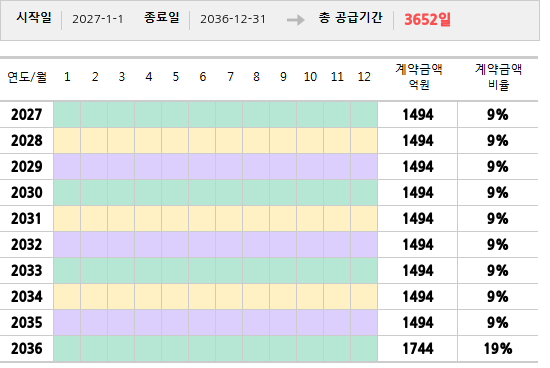The width and height of the screenshot is (550, 368).
Task: Select the 2035 year row label
Action: tap(27, 322)
